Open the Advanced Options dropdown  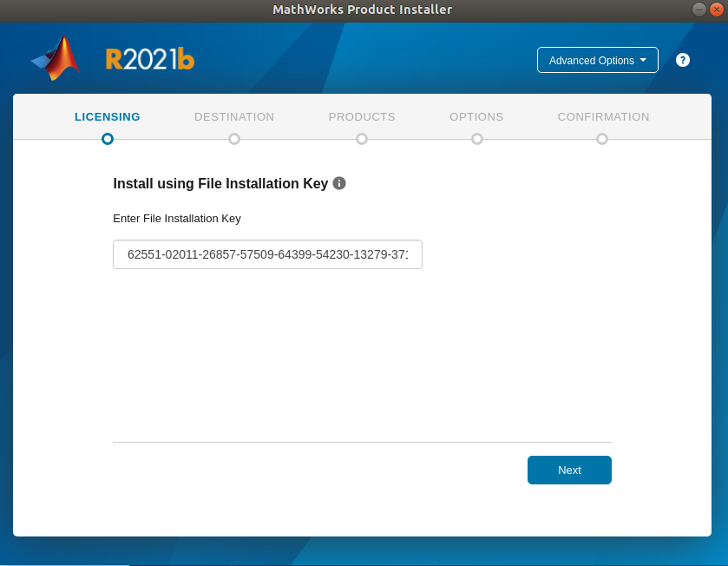click(598, 60)
